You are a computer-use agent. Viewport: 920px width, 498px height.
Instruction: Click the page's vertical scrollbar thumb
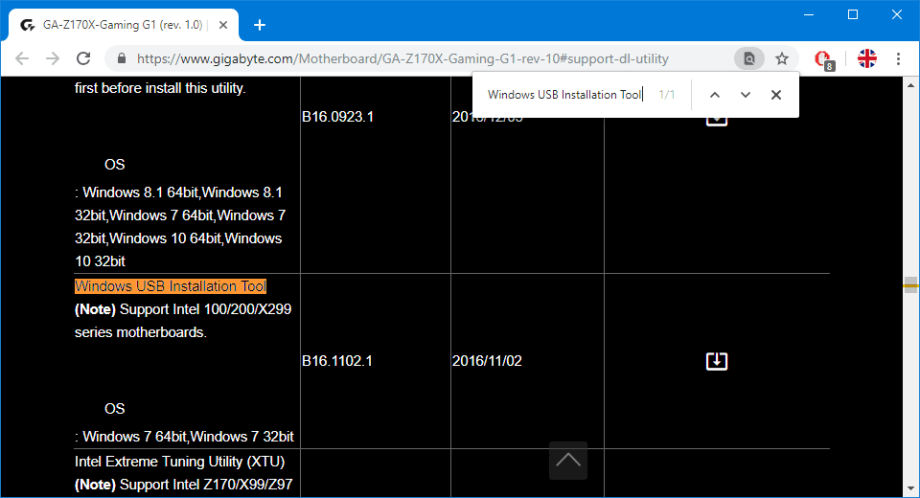(x=910, y=286)
